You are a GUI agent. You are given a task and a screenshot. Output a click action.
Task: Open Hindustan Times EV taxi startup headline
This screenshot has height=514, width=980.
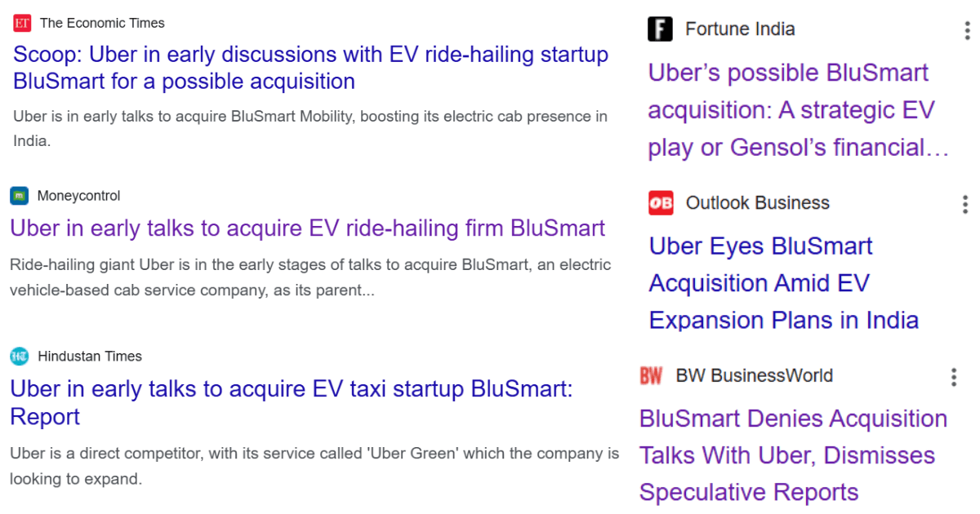292,402
